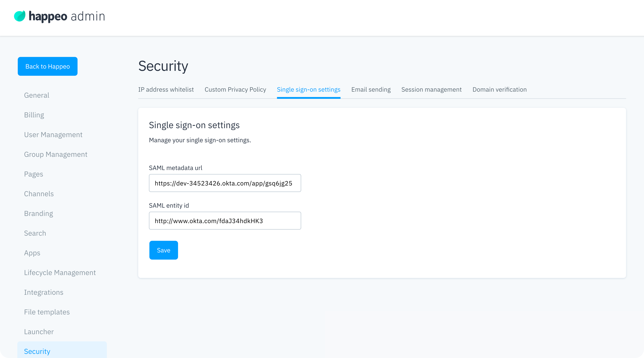This screenshot has height=358, width=644.
Task: Click the Back to Happeo button
Action: (47, 66)
